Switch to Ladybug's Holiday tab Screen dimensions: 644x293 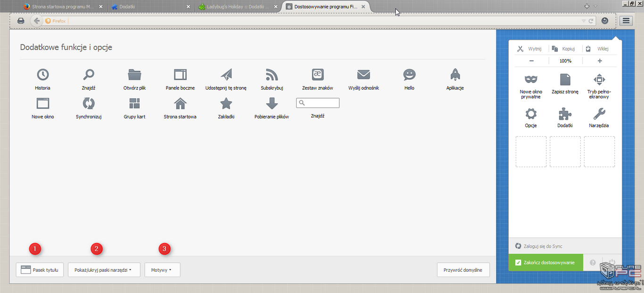[236, 7]
